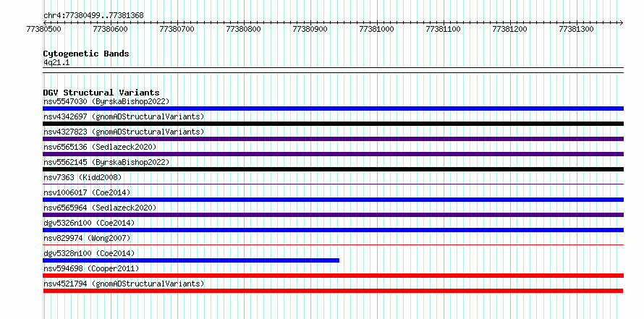Click the black bar under nsv5562145
Image resolution: width=644 pixels, height=319 pixels.
pos(333,169)
